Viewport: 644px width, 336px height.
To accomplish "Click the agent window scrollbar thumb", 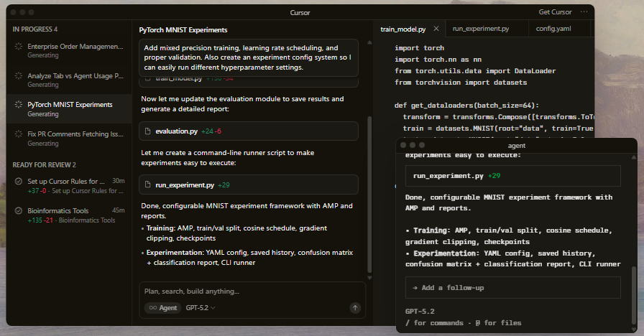I will tap(634, 295).
